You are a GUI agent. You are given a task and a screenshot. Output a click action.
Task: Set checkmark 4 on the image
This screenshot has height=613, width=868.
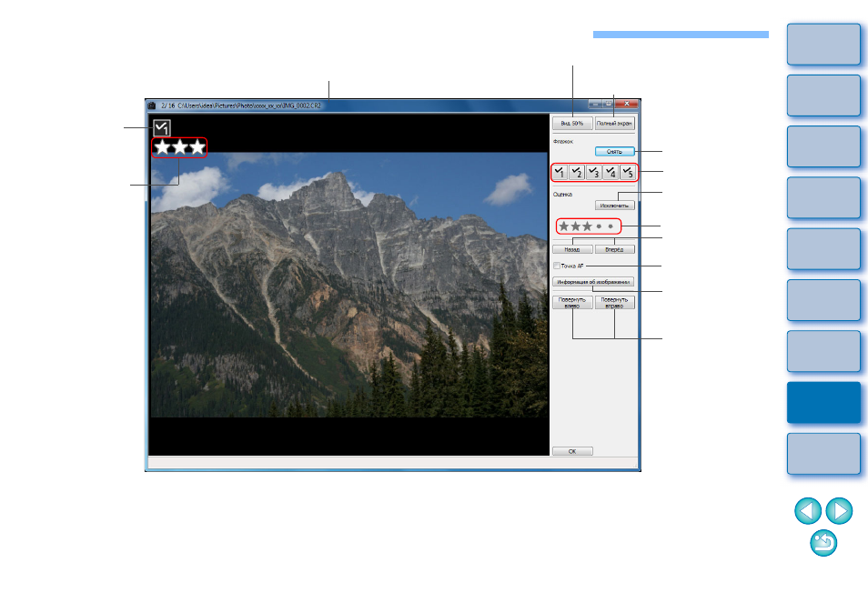click(x=611, y=173)
